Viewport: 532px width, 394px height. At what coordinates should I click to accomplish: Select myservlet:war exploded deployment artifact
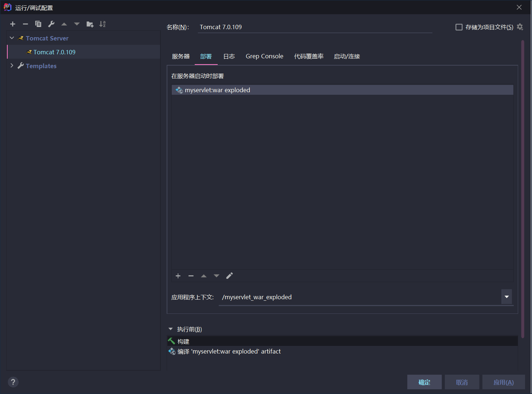coord(342,90)
